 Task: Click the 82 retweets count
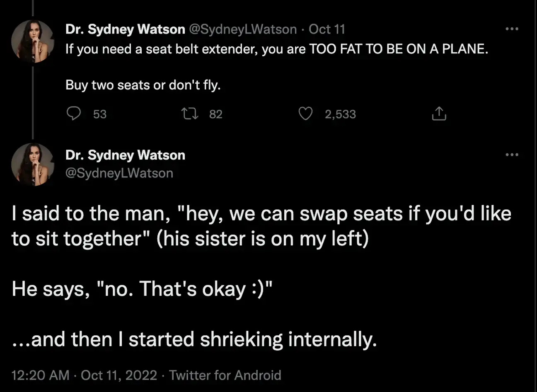(x=215, y=114)
